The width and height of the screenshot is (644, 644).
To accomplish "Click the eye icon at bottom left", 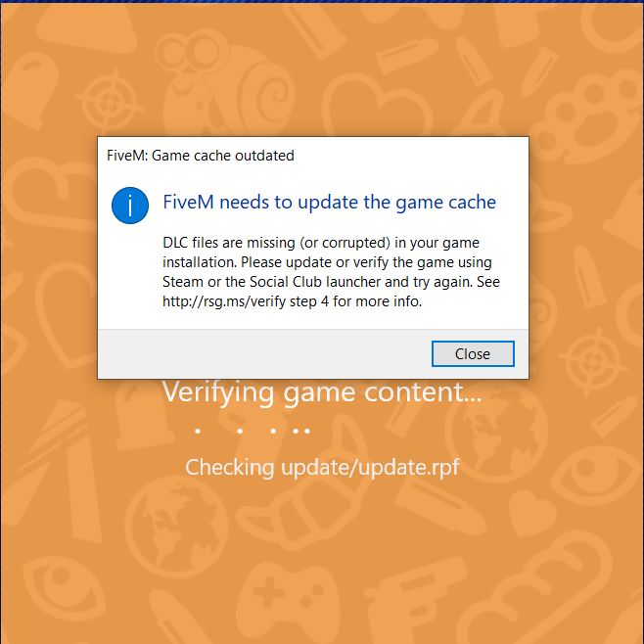I will [64, 585].
